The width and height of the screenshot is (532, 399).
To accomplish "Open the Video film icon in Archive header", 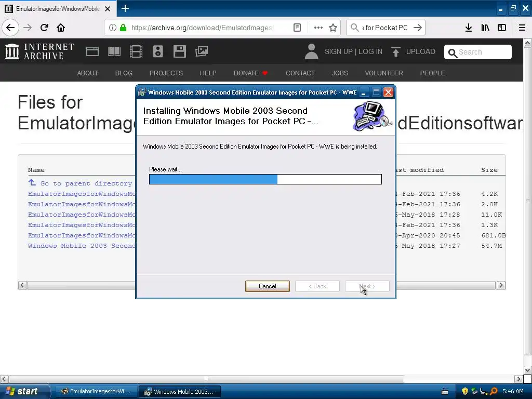I will click(x=136, y=51).
